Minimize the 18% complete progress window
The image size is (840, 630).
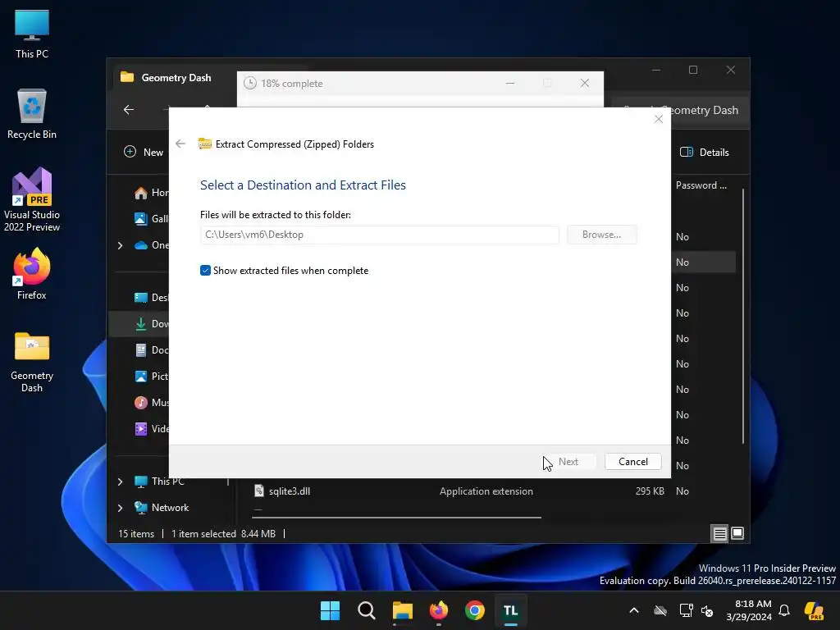510,83
